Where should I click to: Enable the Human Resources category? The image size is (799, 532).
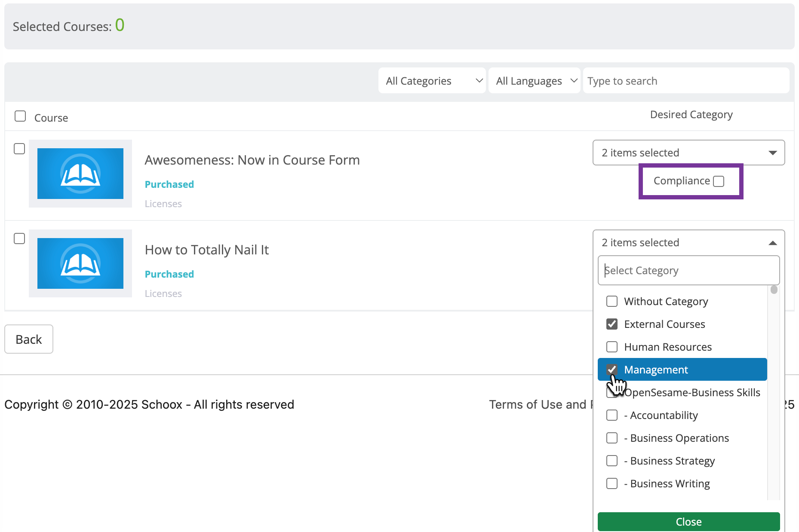[612, 347]
